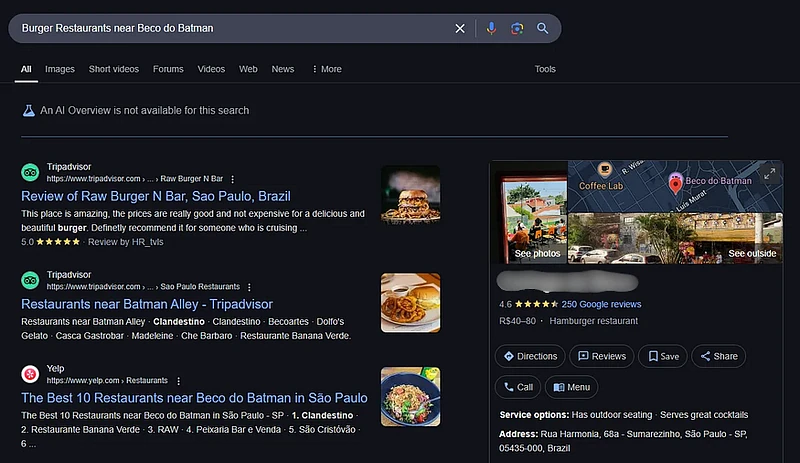Click the 5.0 star rating on Raw Burger review
Viewport: 800px width, 463px height.
point(51,242)
